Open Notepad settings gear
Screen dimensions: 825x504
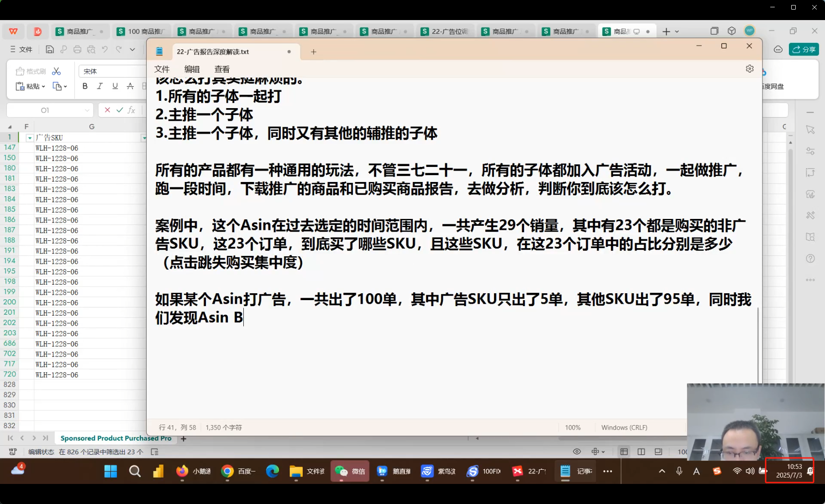click(x=750, y=68)
